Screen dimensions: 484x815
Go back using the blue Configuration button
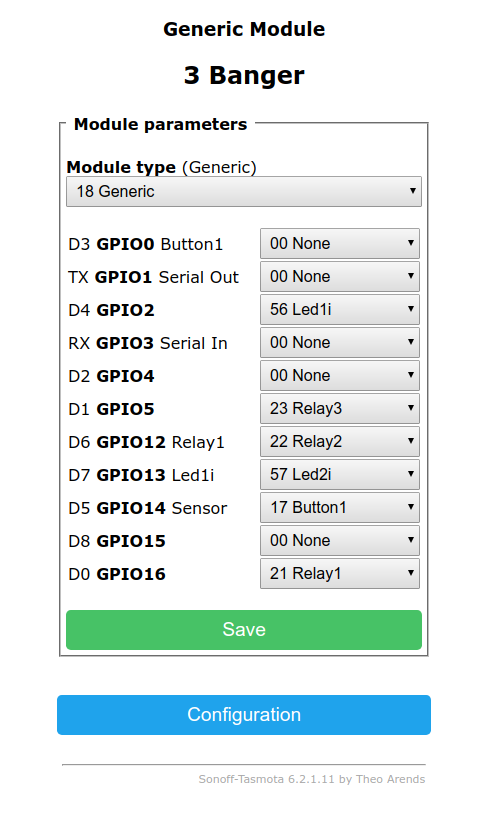[x=244, y=715]
